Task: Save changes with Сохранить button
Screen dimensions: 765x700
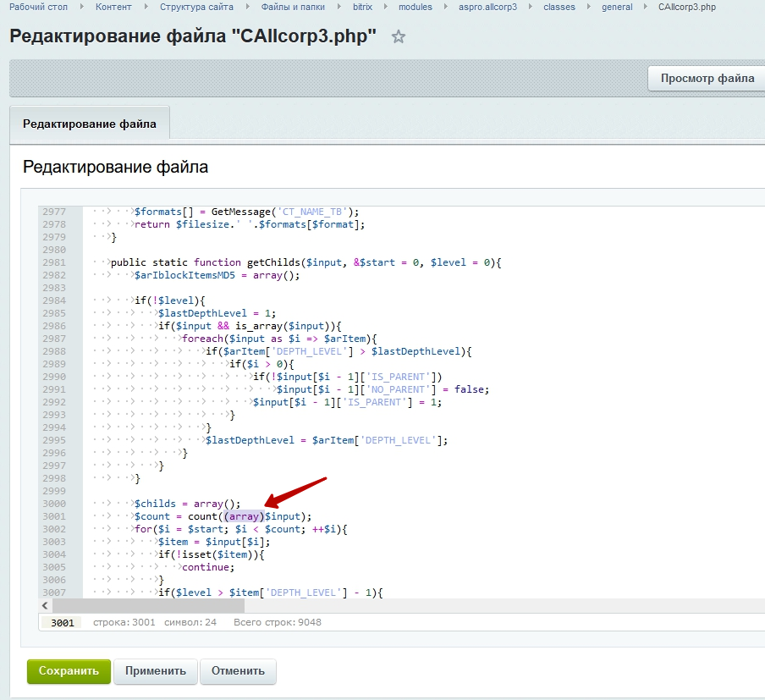Action: [x=69, y=671]
